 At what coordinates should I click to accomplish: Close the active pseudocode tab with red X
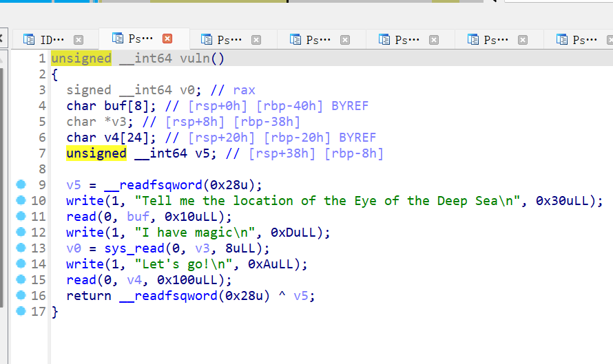click(167, 39)
